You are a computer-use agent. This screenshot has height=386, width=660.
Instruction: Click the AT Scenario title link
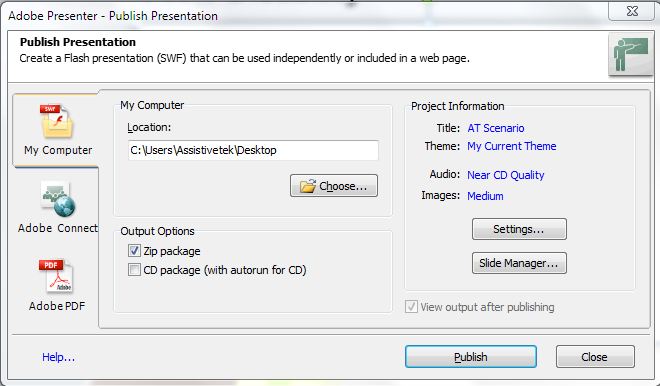pyautogui.click(x=496, y=128)
